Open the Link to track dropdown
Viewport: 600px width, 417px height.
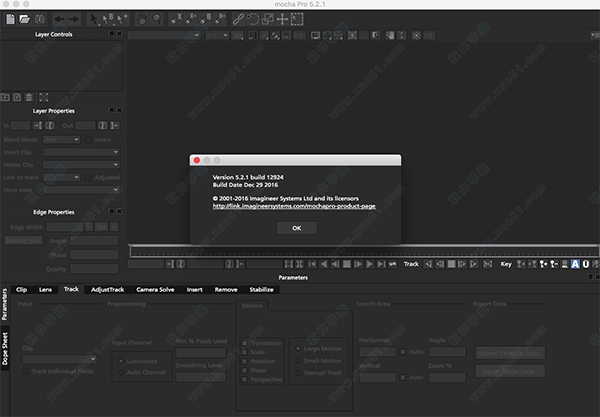pyautogui.click(x=62, y=178)
